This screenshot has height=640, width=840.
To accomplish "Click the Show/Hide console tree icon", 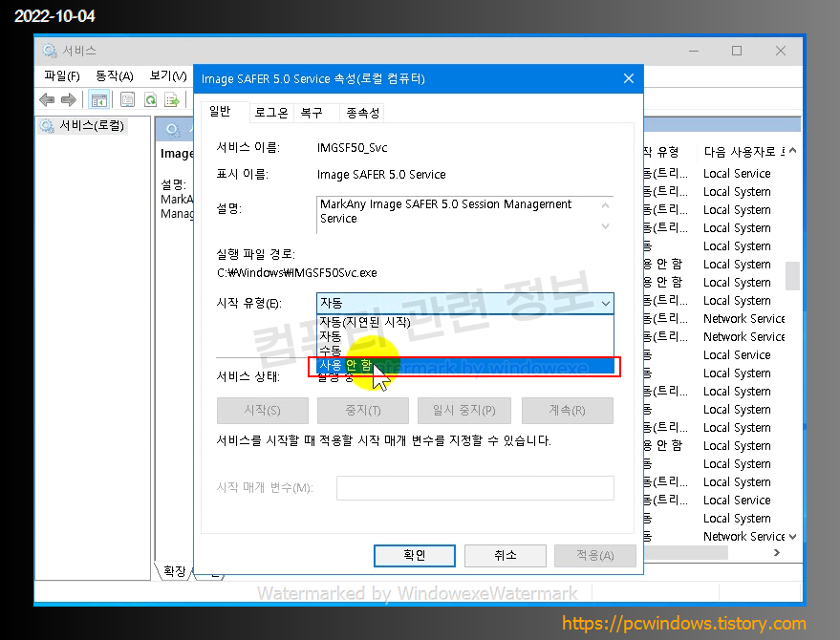I will (99, 99).
